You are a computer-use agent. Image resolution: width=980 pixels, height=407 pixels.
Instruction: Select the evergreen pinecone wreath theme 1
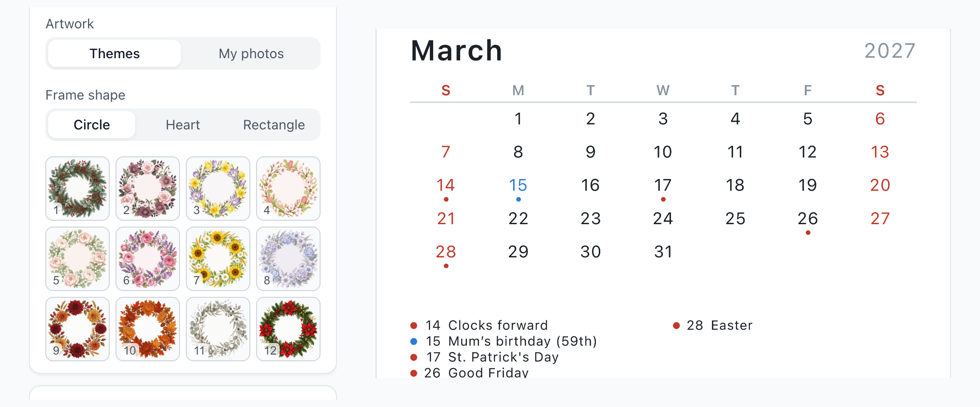point(77,189)
